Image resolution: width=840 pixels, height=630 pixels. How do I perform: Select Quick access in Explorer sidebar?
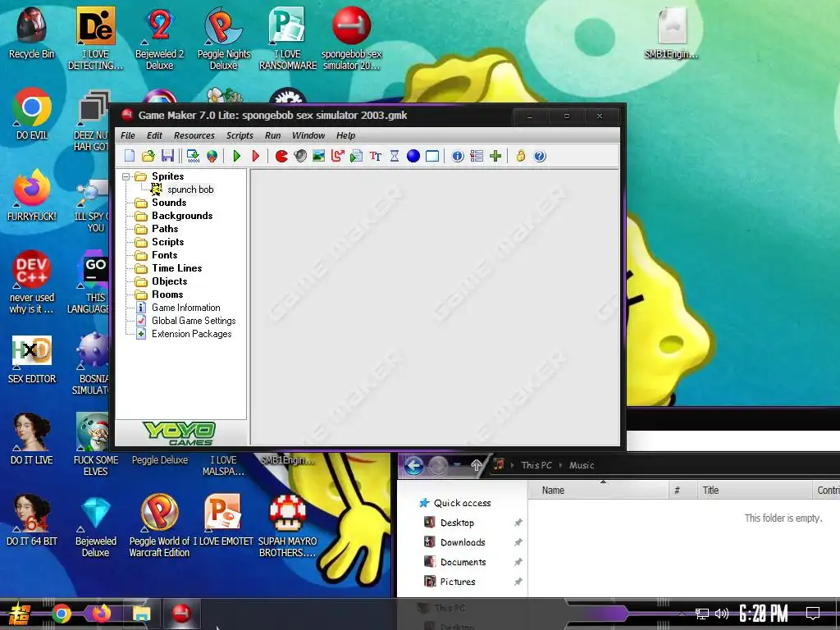[462, 503]
